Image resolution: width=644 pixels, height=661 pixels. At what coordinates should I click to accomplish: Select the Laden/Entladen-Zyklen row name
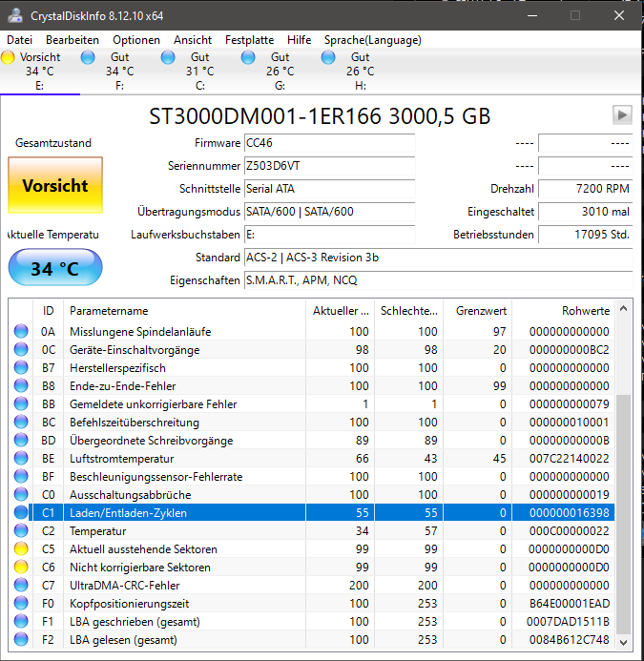click(x=128, y=512)
